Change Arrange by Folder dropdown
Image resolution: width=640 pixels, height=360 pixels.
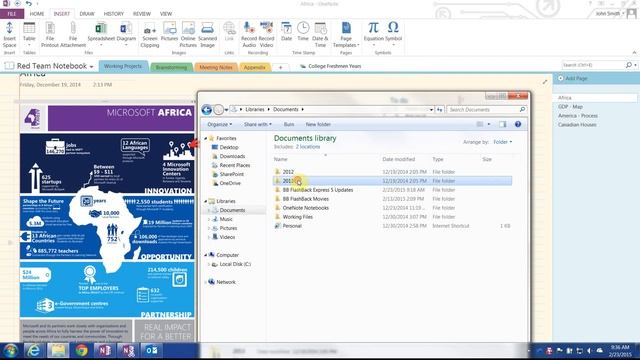502,142
